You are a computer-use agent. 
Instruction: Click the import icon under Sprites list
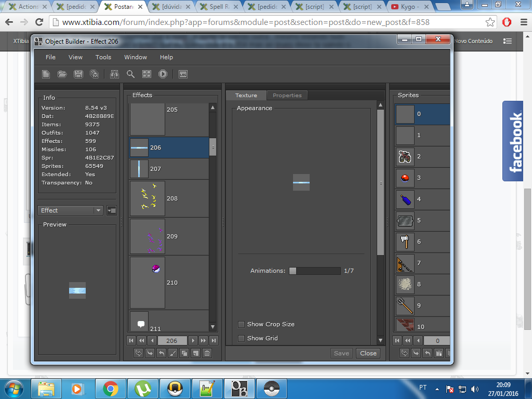coord(416,353)
